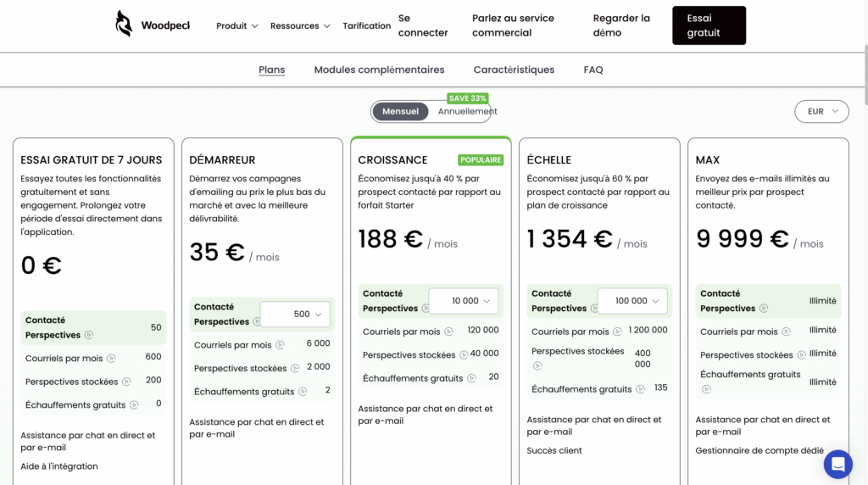Click info icon beside Contacté Perspectives in Max plan
Screen dimensions: 868x485
click(x=764, y=309)
